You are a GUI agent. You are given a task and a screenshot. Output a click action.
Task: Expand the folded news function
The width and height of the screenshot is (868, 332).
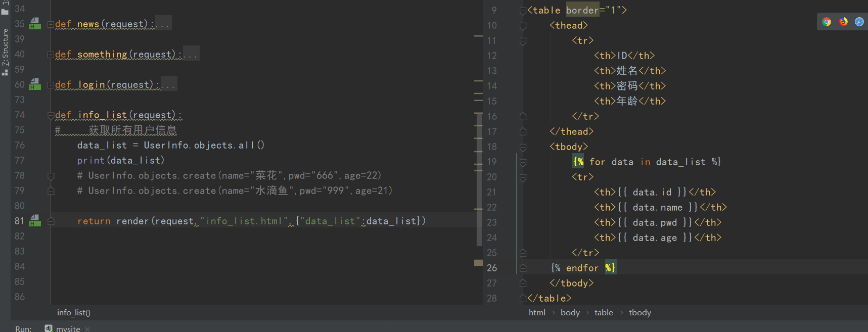(51, 24)
